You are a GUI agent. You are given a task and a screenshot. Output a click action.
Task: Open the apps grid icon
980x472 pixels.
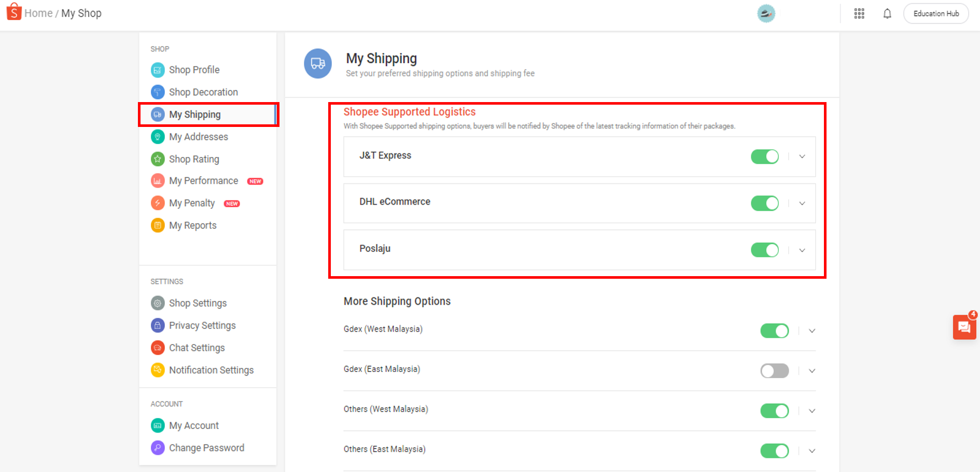click(859, 13)
